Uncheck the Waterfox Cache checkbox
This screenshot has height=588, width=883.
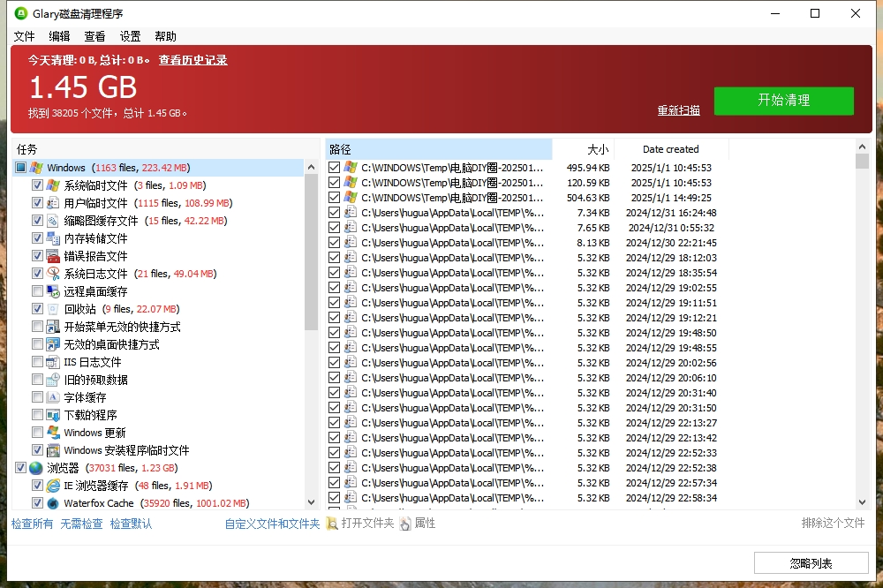coord(37,503)
